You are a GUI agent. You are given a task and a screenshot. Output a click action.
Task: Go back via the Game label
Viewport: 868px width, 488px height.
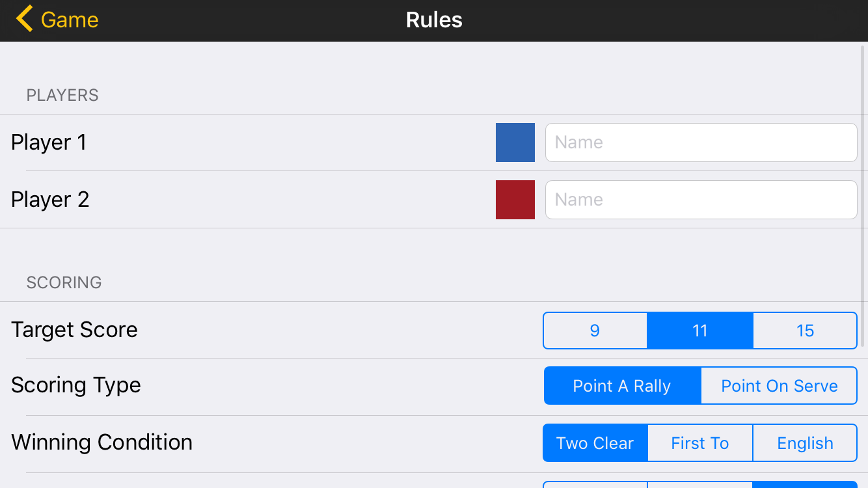point(70,20)
